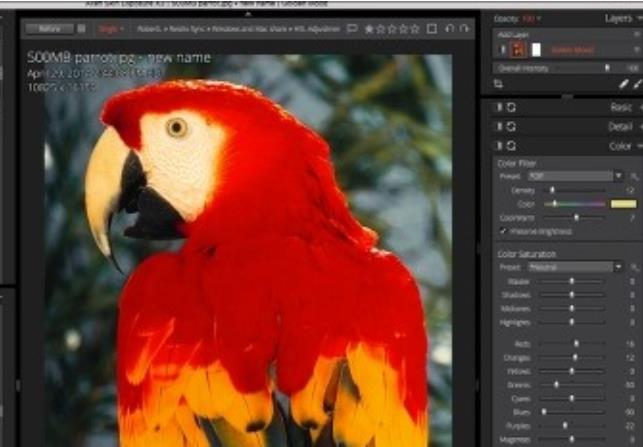Click the Add Layer label in Layers panel
Image resolution: width=643 pixels, height=447 pixels.
point(513,35)
